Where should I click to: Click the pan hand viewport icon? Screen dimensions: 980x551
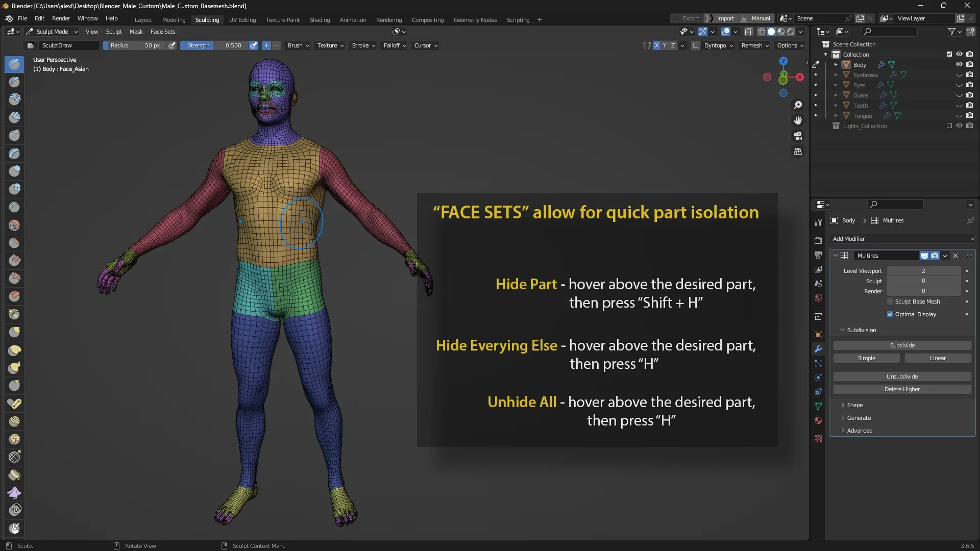[798, 120]
